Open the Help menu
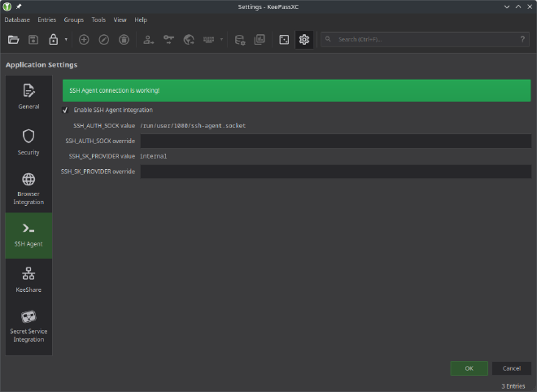 coord(141,20)
